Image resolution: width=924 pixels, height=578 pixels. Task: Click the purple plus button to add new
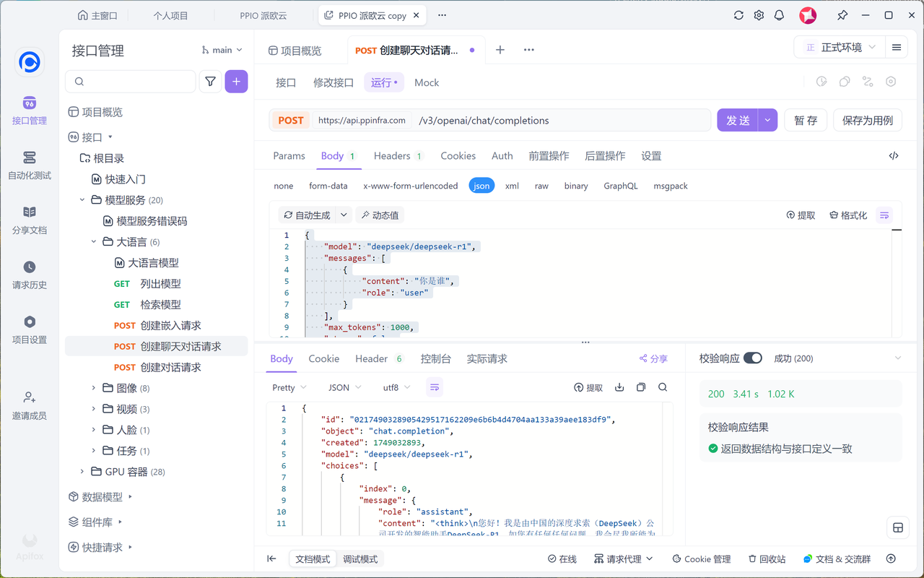[x=237, y=82]
